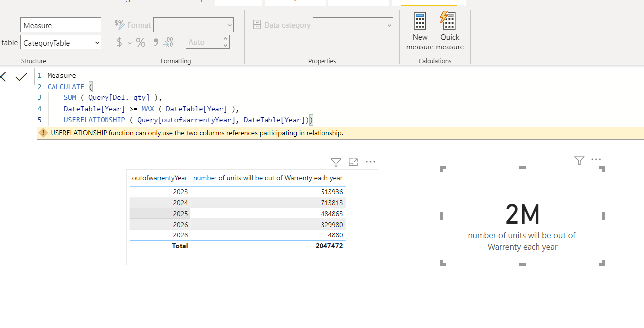Screen dimensions: 644x328
Task: Commit formula with the checkmark icon
Action: coord(21,77)
